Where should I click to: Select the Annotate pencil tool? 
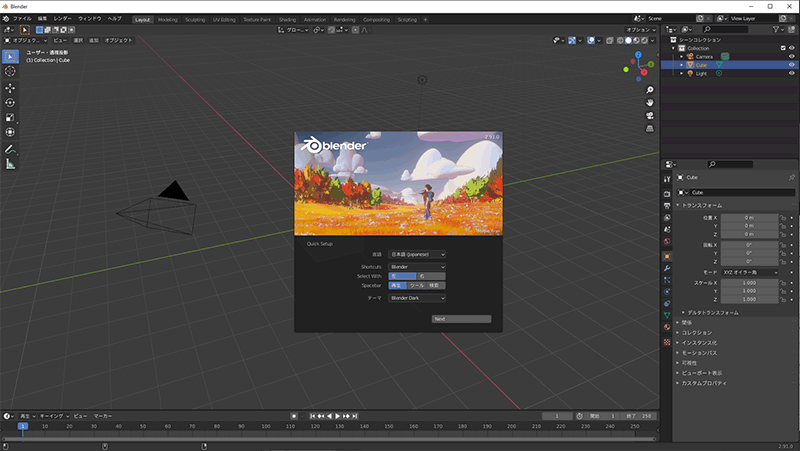point(10,149)
